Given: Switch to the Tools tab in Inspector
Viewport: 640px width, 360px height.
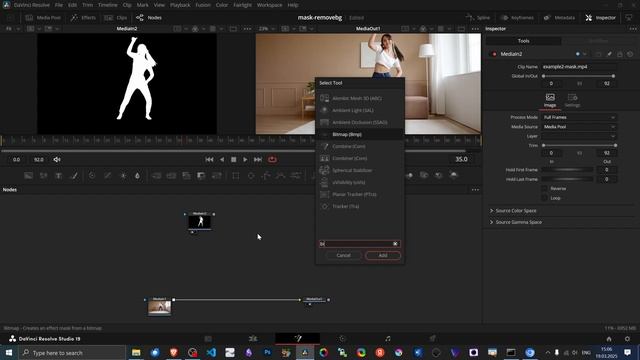Looking at the screenshot, I should point(523,41).
